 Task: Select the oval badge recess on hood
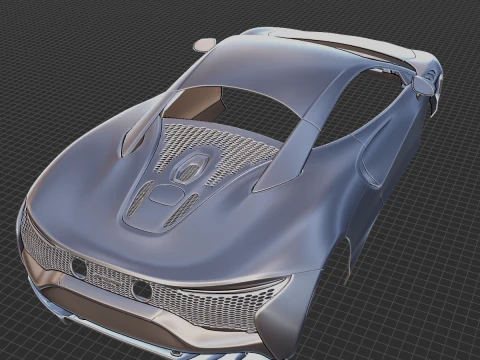pos(166,195)
